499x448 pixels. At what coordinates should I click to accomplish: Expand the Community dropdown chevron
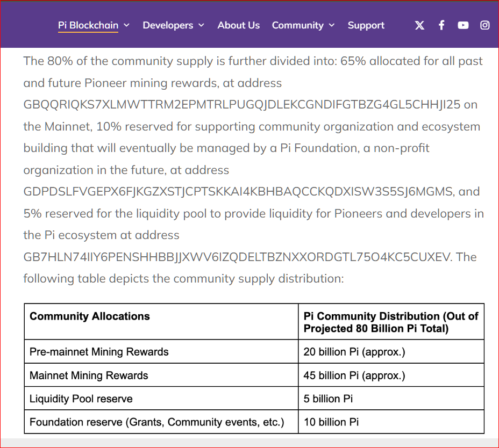coord(332,25)
